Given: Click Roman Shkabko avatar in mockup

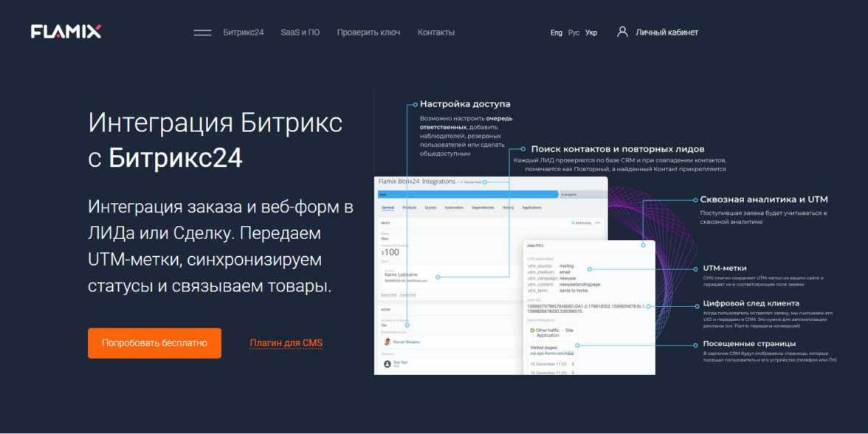Looking at the screenshot, I should 387,342.
